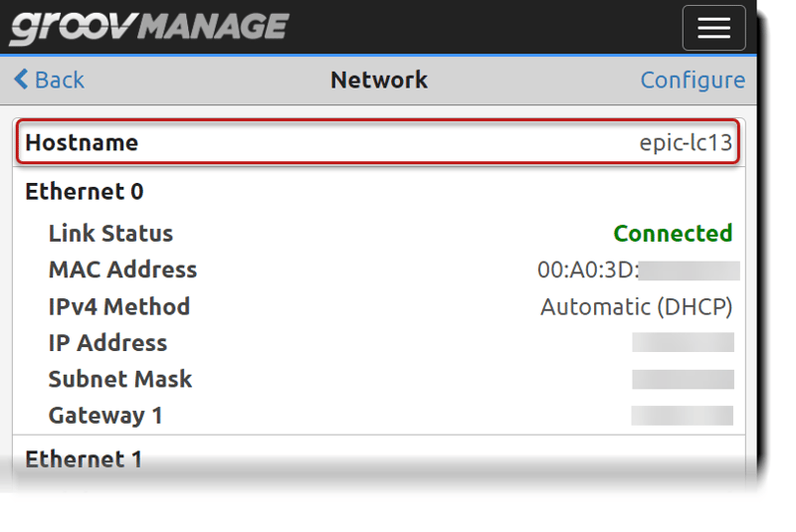Viewport: 796px width, 532px height.
Task: Select the Ethernet 0 section header
Action: [85, 191]
